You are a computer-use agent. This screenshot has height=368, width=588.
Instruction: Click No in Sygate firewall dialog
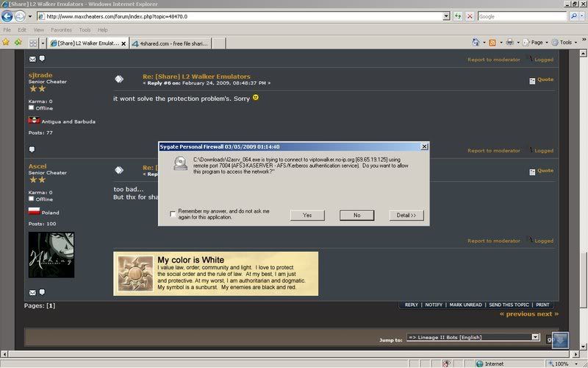point(356,215)
